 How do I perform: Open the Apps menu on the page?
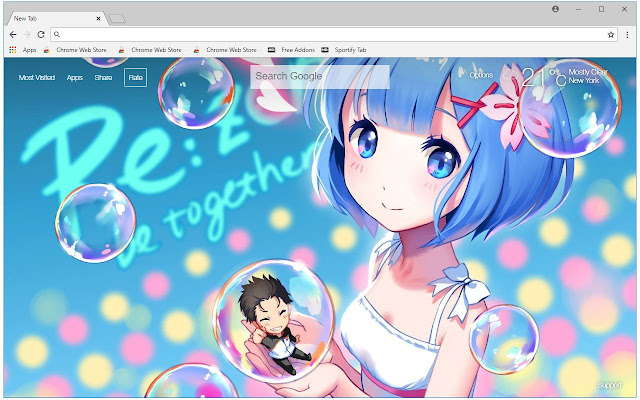tap(75, 78)
